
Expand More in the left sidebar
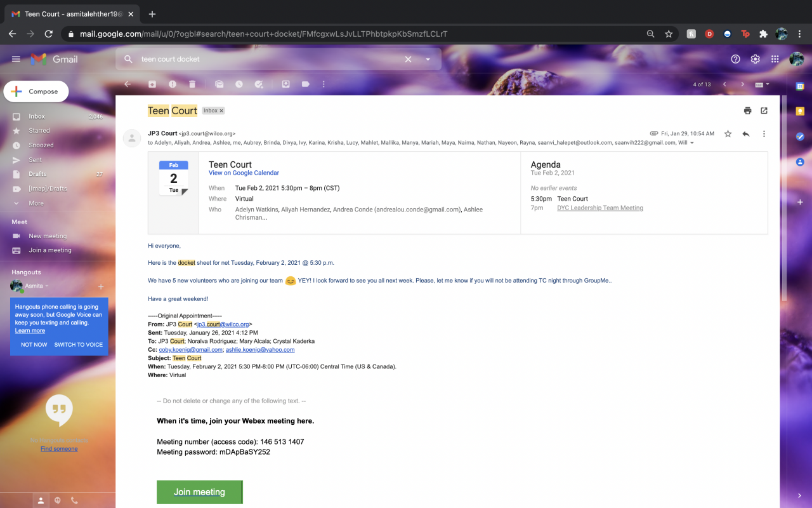36,203
